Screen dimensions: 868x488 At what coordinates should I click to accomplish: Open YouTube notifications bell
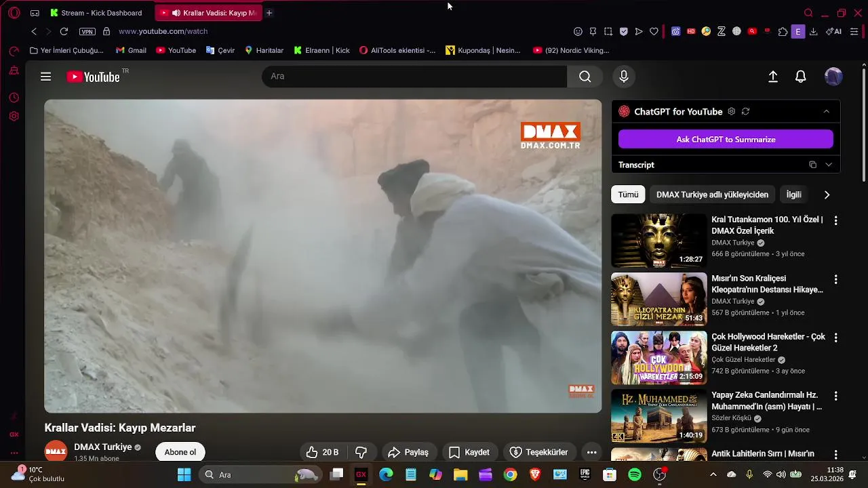[801, 77]
